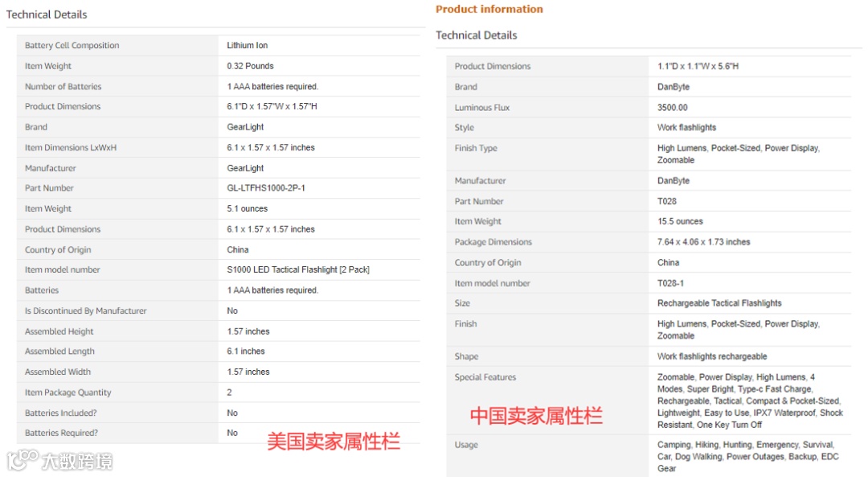Click the "Style" label
The image size is (868, 477).
point(465,127)
